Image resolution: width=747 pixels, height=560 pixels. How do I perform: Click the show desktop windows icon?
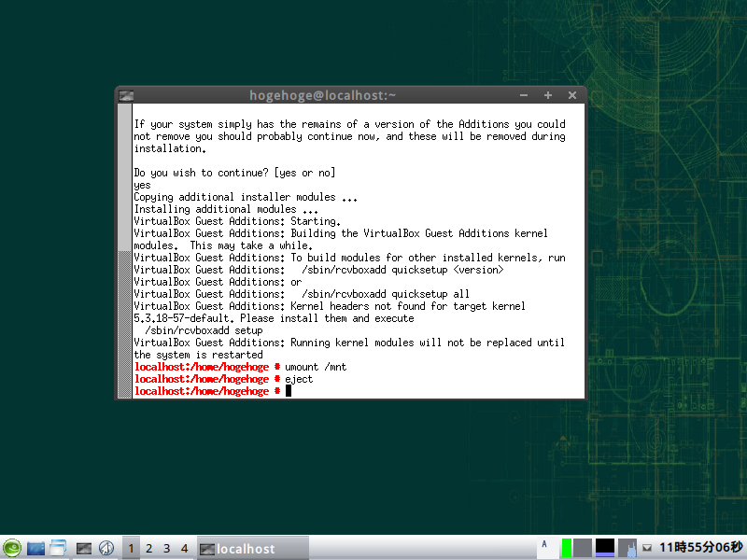tap(58, 548)
